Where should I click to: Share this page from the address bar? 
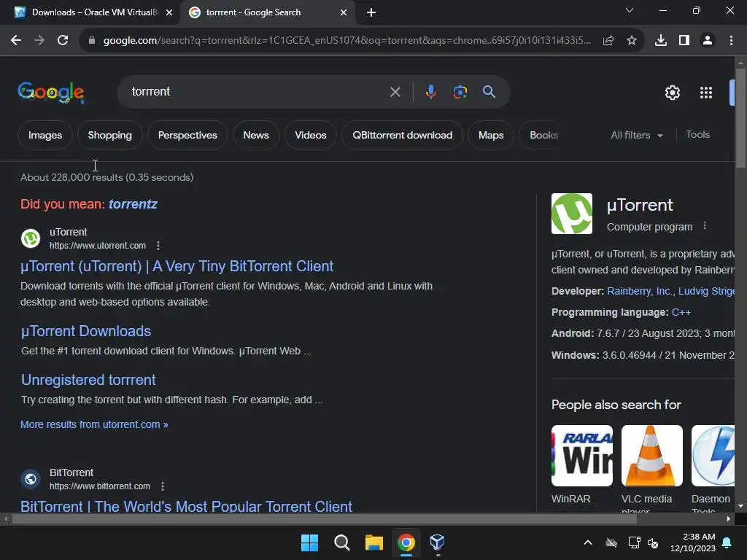point(608,41)
